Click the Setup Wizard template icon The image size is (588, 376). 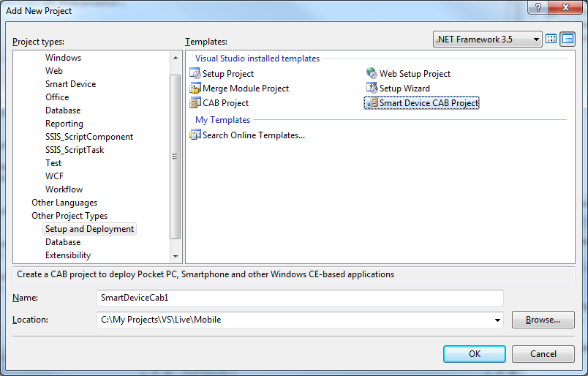pos(372,89)
